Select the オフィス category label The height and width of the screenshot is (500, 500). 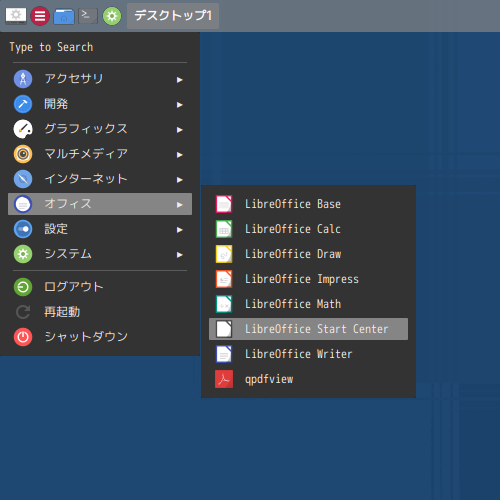pos(68,204)
